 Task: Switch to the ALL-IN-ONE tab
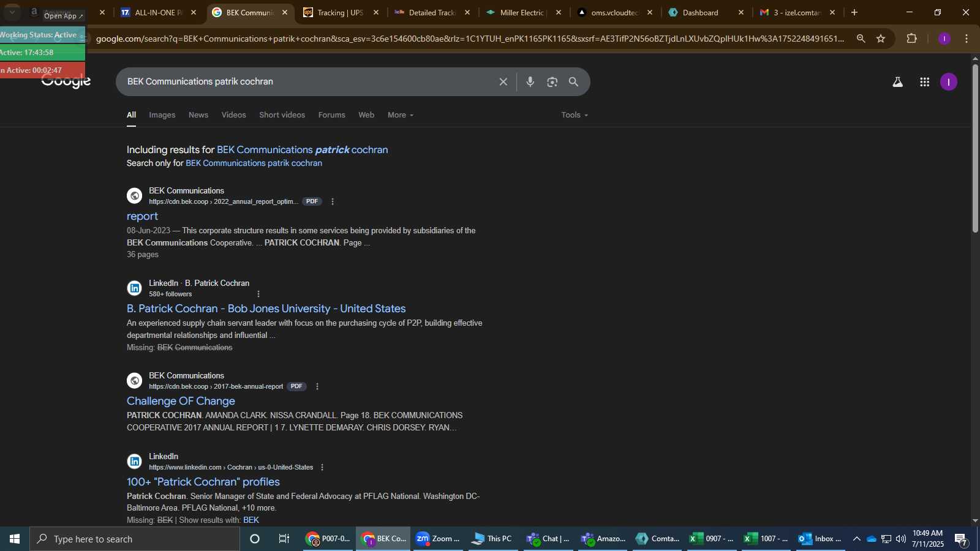tap(159, 12)
